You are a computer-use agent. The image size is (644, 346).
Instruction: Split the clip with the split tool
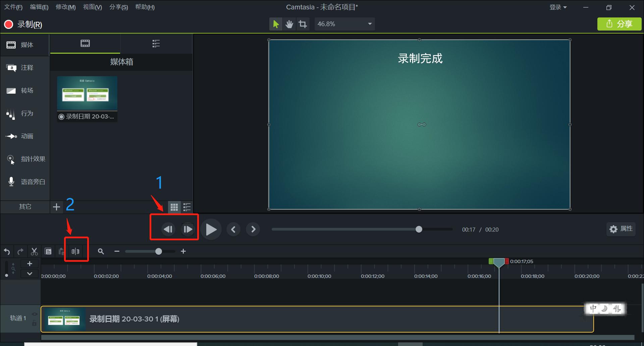tap(75, 251)
